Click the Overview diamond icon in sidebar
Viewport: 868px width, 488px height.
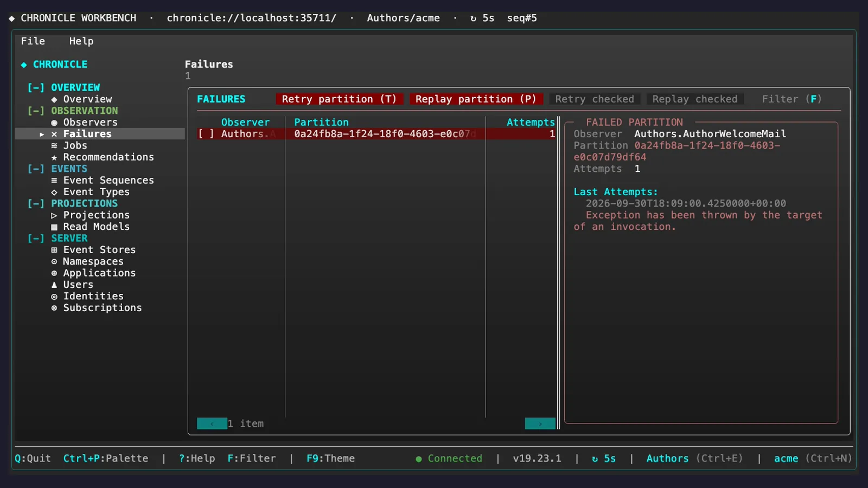pos(54,99)
